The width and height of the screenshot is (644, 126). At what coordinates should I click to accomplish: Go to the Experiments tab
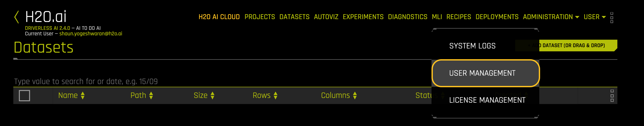(x=363, y=17)
